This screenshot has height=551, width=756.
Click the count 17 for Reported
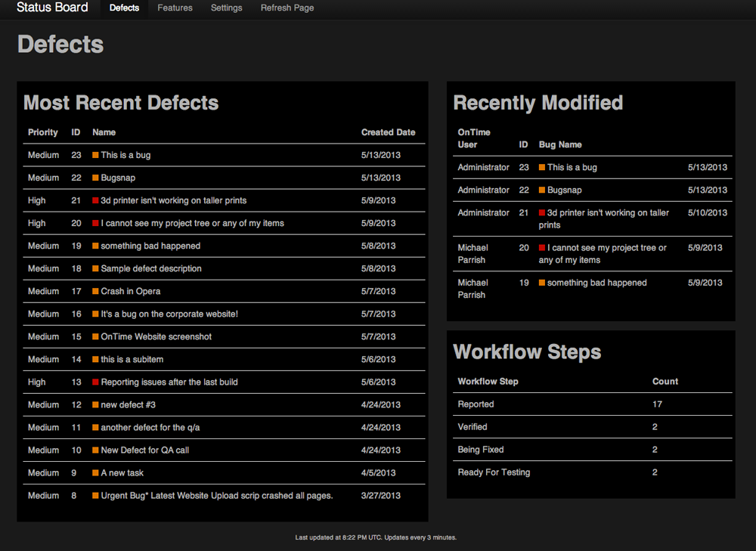[x=657, y=404]
